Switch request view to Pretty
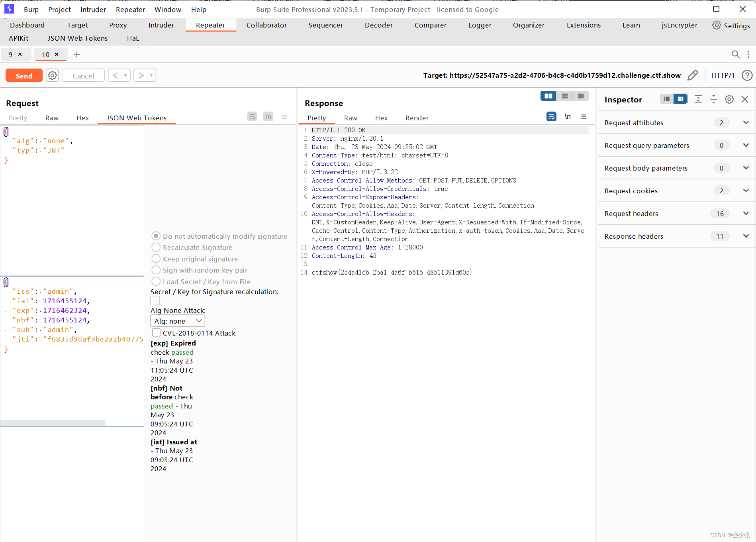The image size is (756, 542). tap(18, 118)
